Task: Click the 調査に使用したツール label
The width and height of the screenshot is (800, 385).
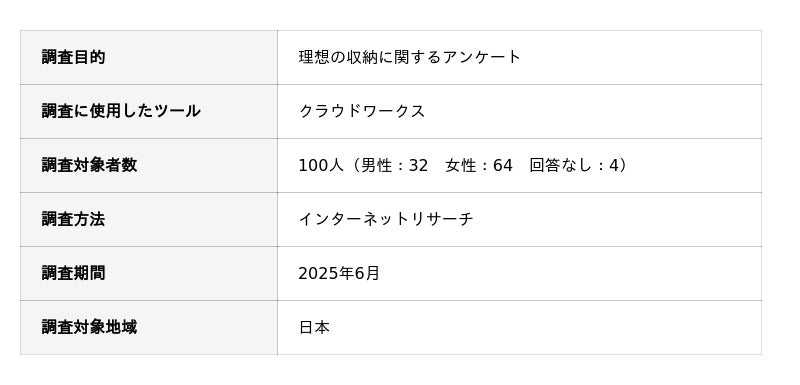Action: pyautogui.click(x=121, y=111)
